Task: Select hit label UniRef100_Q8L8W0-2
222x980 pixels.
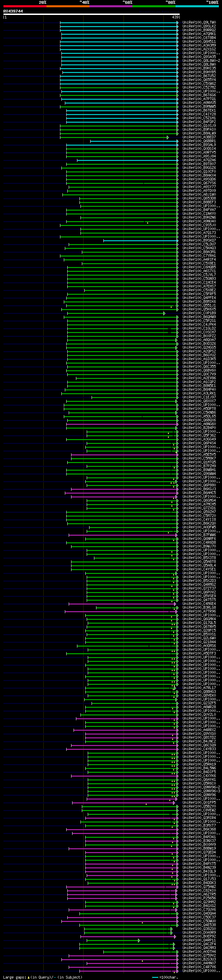Action: pyautogui.click(x=201, y=61)
